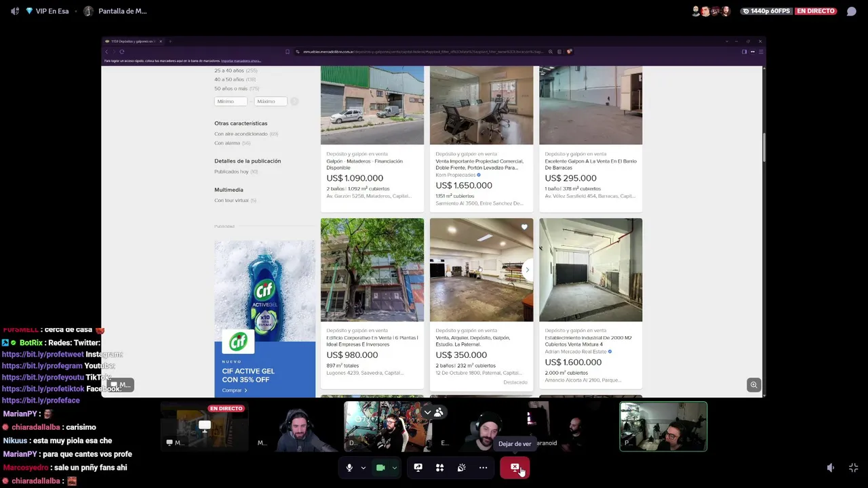Click the Mínimo antiquity field
Screen dimensions: 868x488
(231, 102)
